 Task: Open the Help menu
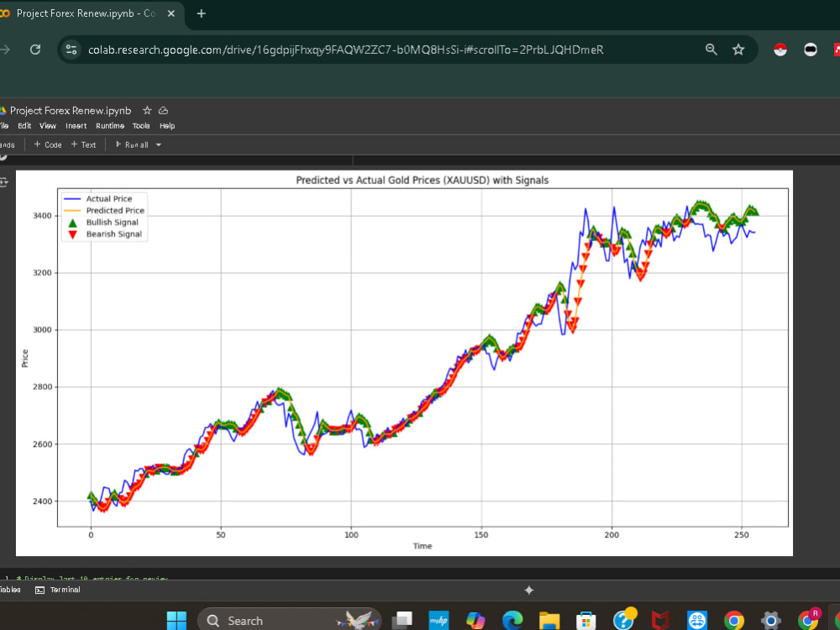click(x=167, y=126)
